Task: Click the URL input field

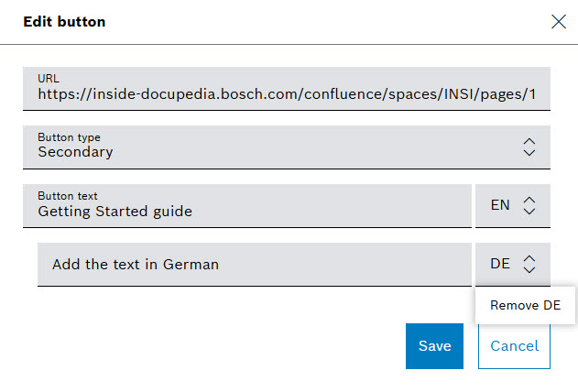Action: pos(286,89)
